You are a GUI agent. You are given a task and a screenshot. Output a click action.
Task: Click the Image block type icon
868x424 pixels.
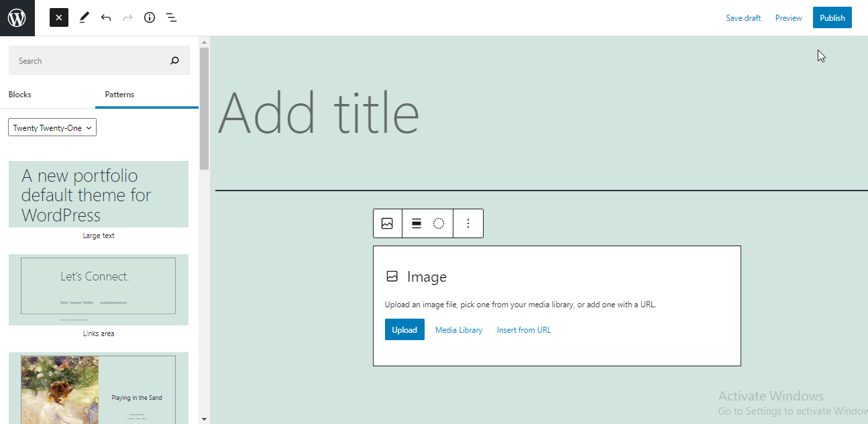point(387,223)
